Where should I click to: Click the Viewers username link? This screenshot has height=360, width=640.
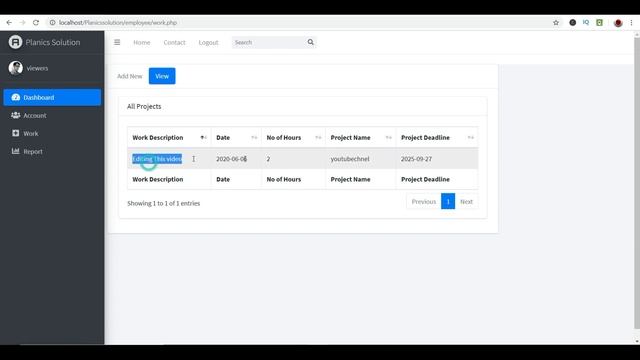click(x=37, y=69)
